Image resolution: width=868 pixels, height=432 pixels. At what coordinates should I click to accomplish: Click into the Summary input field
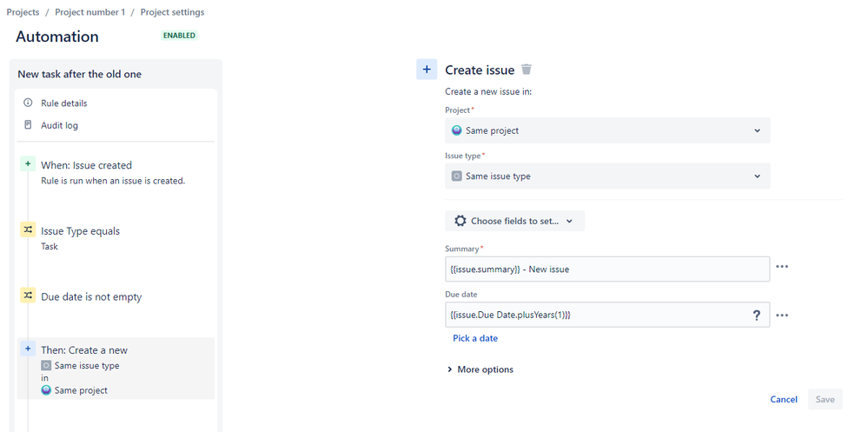(x=607, y=269)
